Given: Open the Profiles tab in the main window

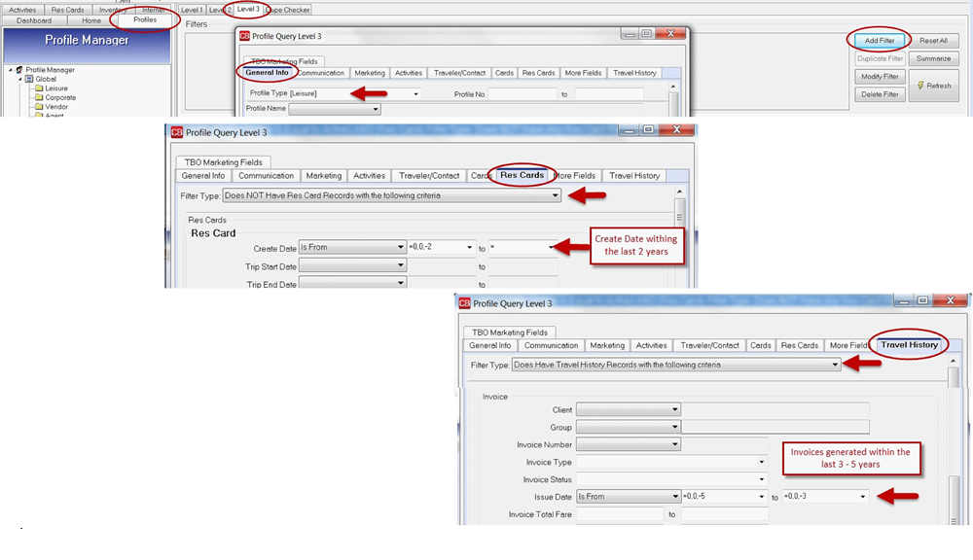Looking at the screenshot, I should pyautogui.click(x=145, y=19).
